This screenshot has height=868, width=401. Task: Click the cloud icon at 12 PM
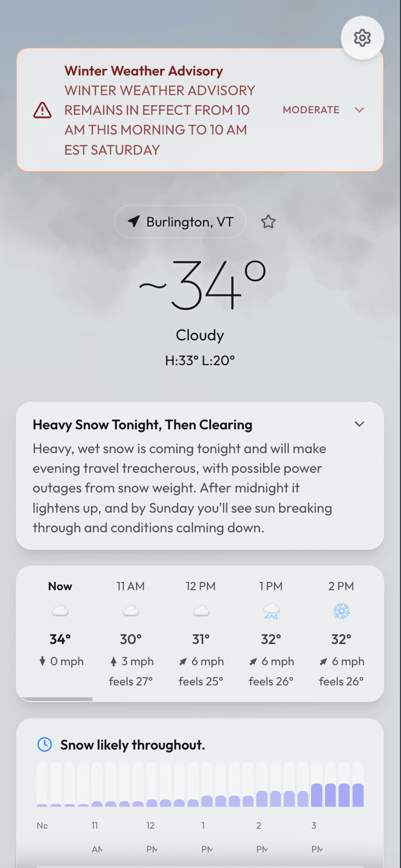click(x=201, y=610)
